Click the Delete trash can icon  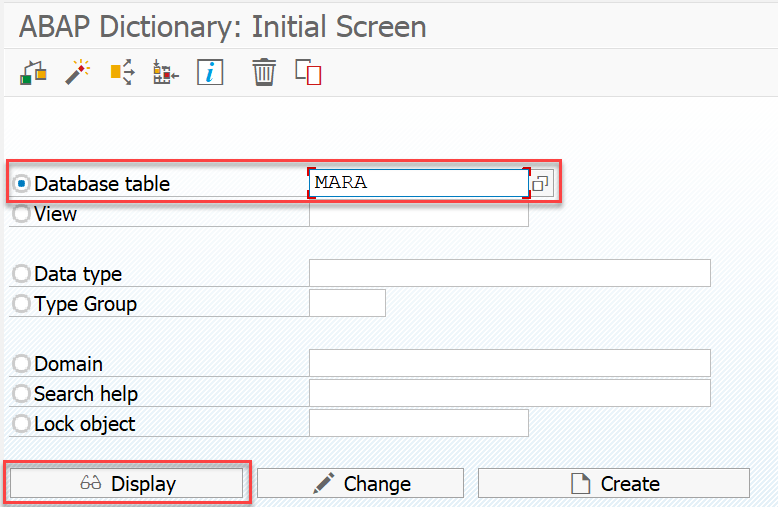(x=264, y=73)
